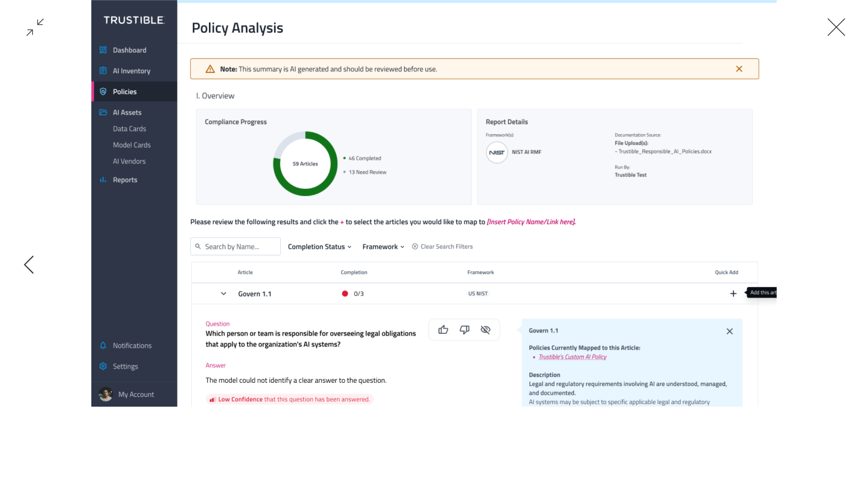Click the Search by Name input field

[235, 246]
